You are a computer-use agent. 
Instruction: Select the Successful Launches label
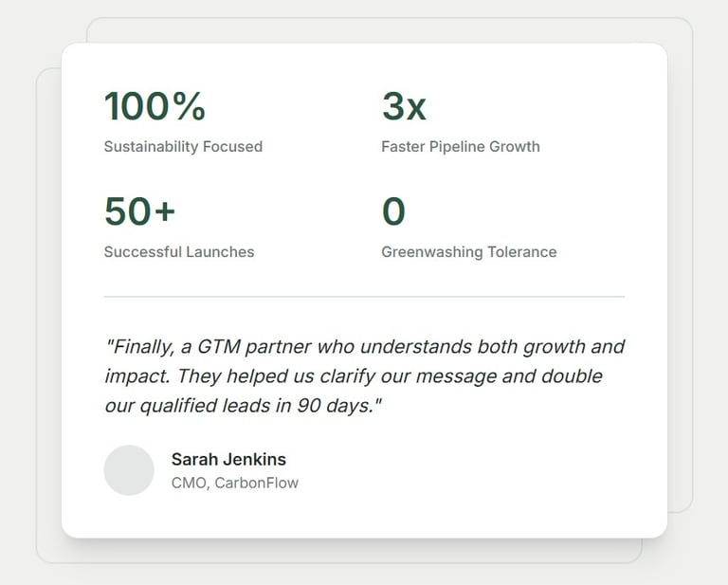point(179,252)
